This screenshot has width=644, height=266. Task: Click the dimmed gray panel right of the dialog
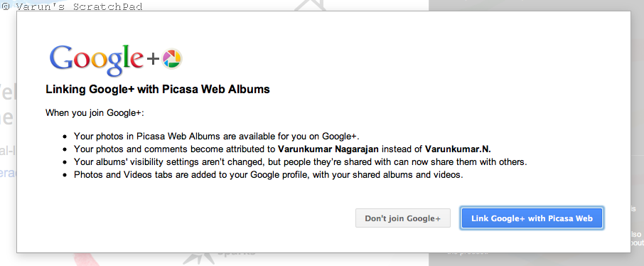click(x=638, y=133)
